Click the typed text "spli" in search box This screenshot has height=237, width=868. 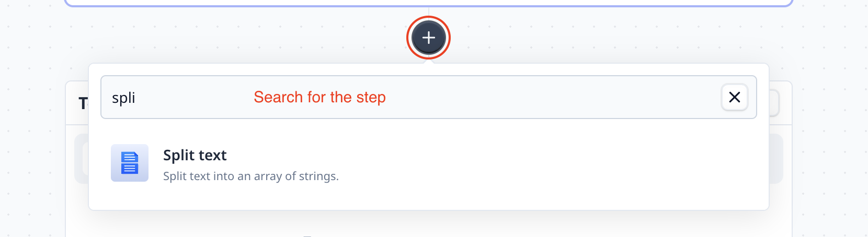tap(123, 98)
